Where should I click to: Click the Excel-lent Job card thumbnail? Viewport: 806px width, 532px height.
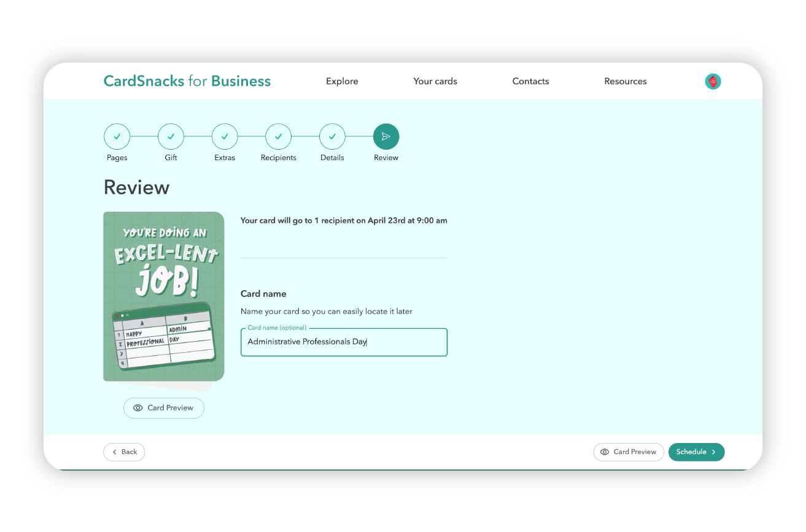(163, 296)
